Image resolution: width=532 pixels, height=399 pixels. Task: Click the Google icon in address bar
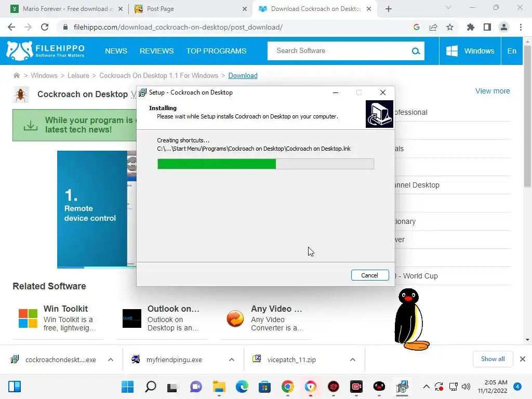(417, 27)
